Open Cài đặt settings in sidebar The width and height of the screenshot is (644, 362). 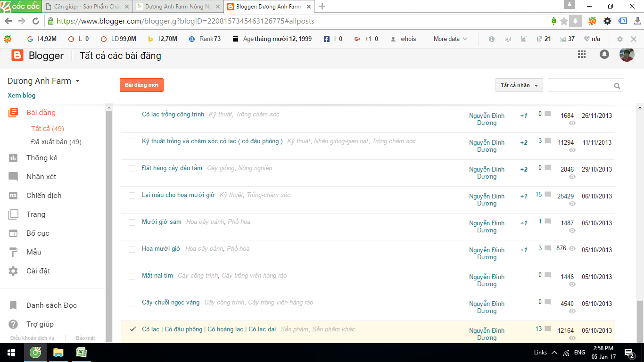(x=38, y=271)
